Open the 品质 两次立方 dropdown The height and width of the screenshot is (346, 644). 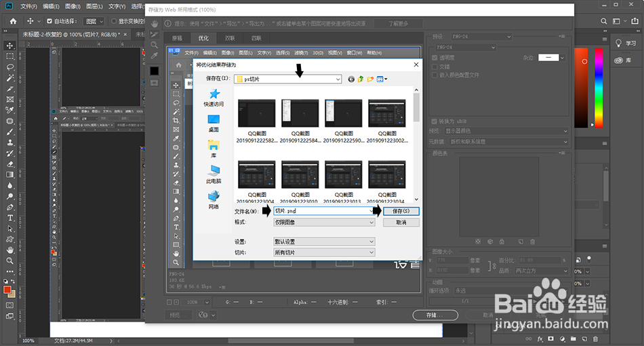pos(542,271)
